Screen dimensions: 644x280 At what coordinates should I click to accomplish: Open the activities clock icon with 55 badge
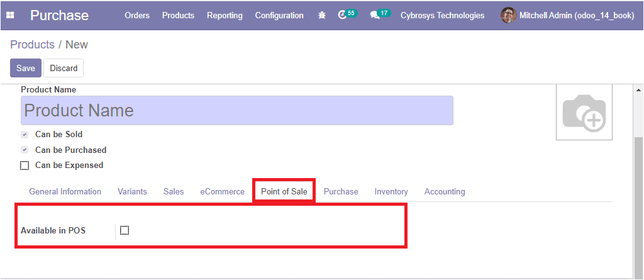point(347,15)
